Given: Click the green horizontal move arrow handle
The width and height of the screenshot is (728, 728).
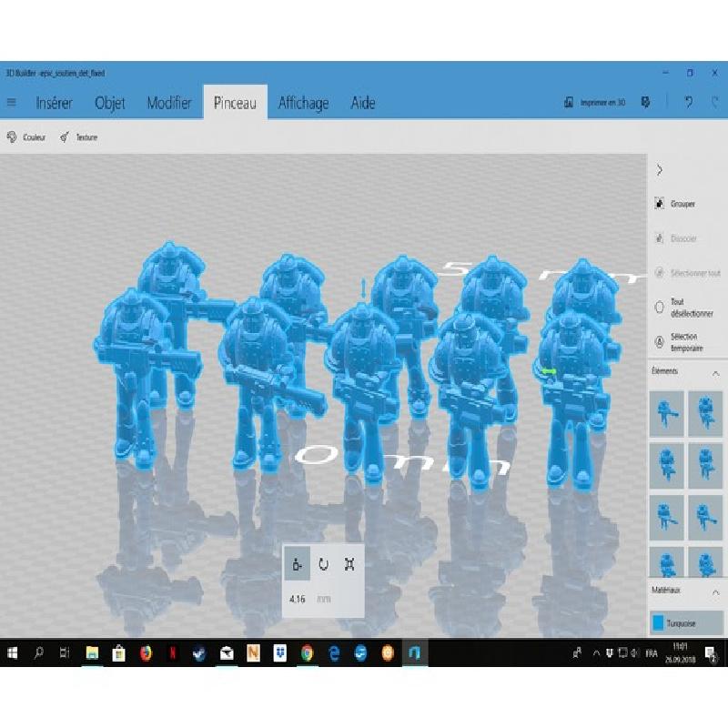Looking at the screenshot, I should click(x=550, y=371).
